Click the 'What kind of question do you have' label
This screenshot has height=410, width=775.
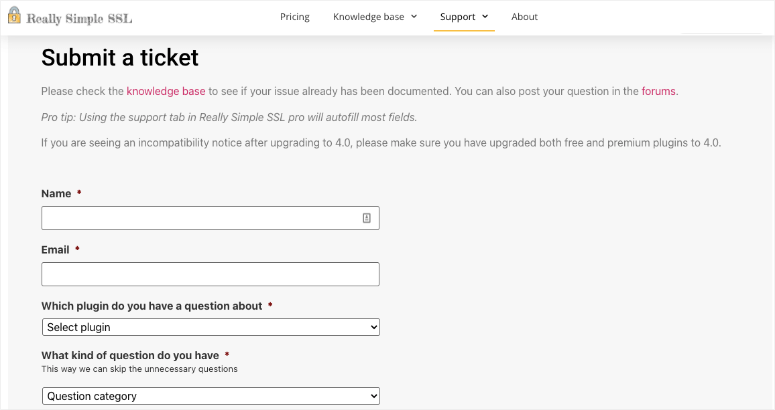click(x=130, y=356)
